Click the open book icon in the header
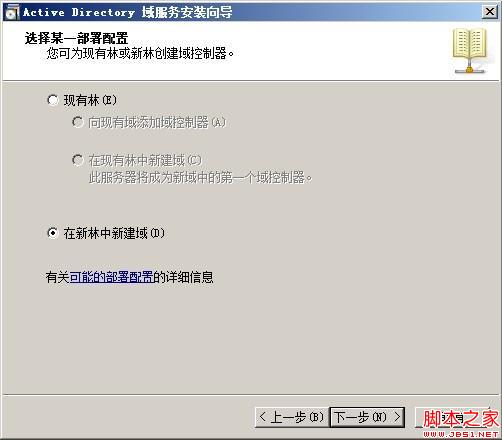The width and height of the screenshot is (502, 440). 470,51
